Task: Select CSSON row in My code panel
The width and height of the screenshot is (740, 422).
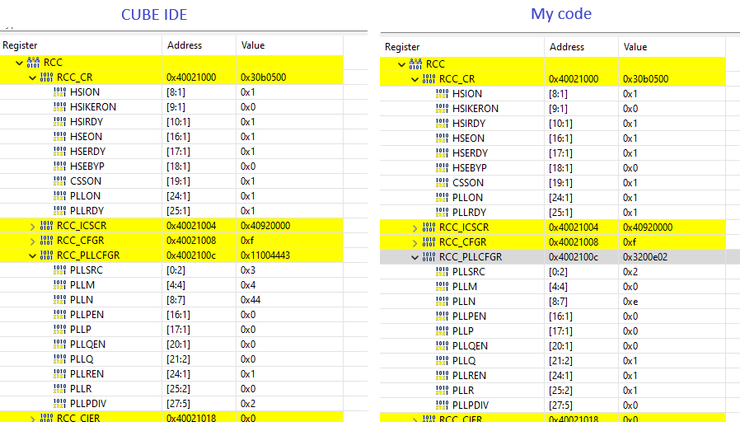Action: point(553,183)
